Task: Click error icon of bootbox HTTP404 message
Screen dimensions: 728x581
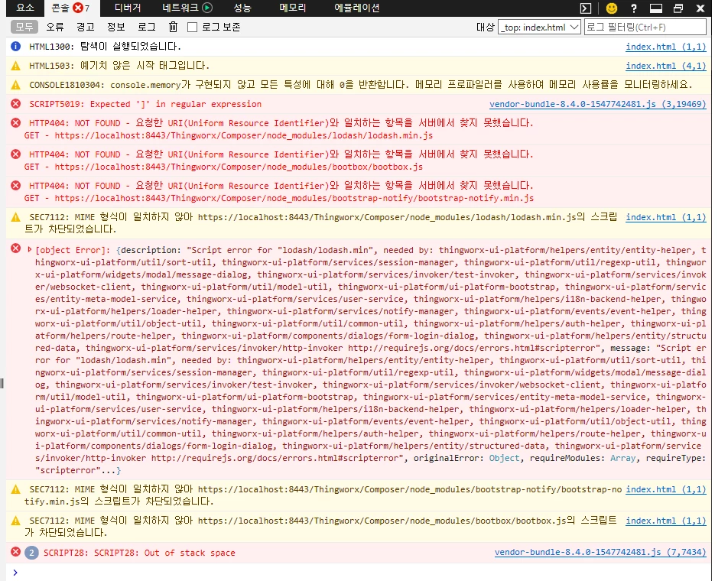Action: point(16,154)
